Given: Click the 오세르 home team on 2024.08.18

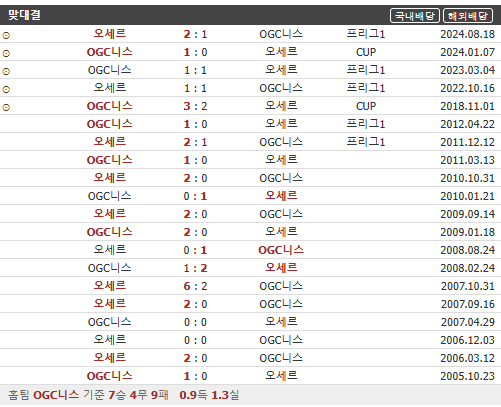Looking at the screenshot, I should (110, 34).
